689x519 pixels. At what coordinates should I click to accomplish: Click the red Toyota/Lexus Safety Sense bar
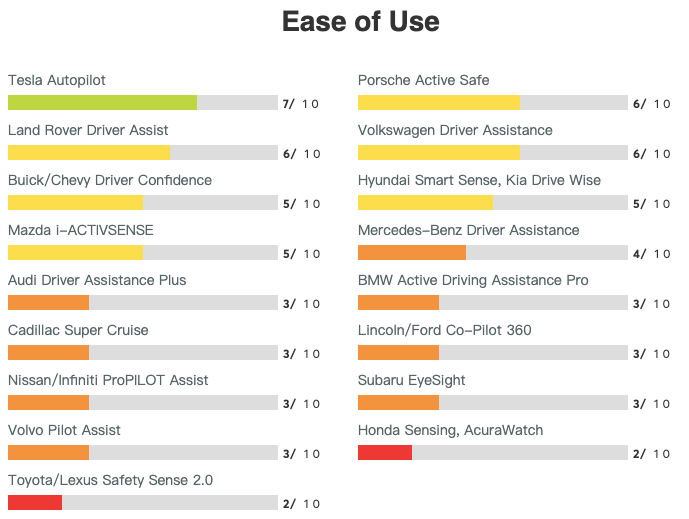click(35, 502)
